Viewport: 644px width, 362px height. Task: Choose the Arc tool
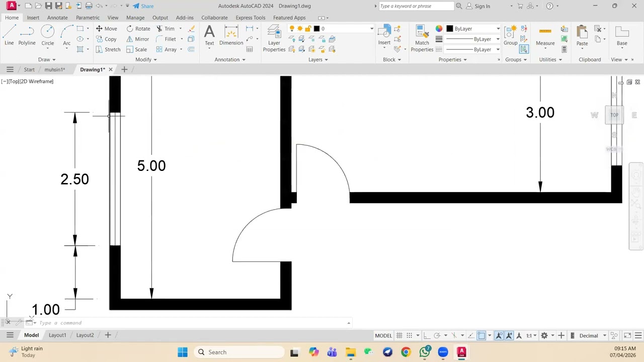(67, 36)
